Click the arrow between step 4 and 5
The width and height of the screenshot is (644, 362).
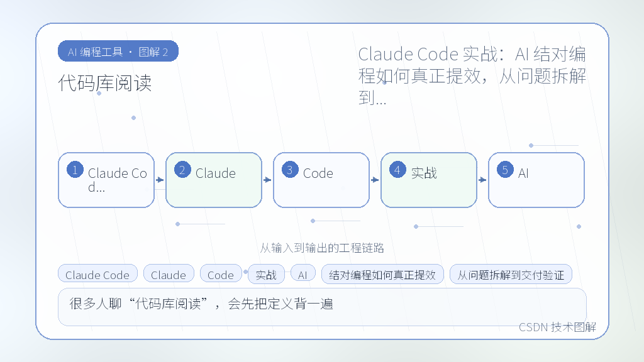tap(482, 180)
